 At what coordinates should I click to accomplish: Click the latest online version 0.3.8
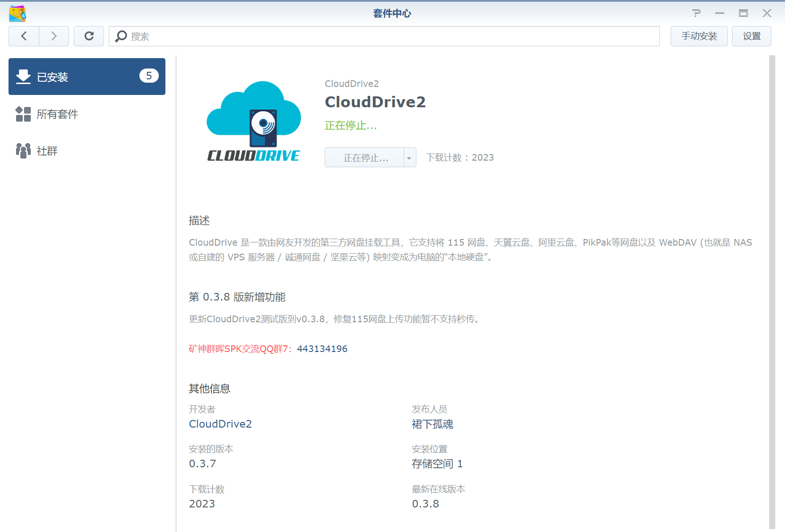[425, 504]
